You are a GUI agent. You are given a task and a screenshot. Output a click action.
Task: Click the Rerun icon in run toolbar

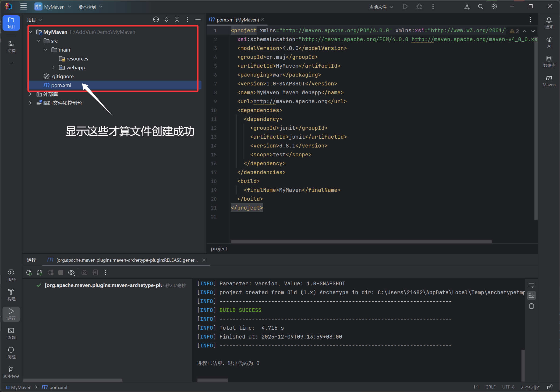coord(29,272)
